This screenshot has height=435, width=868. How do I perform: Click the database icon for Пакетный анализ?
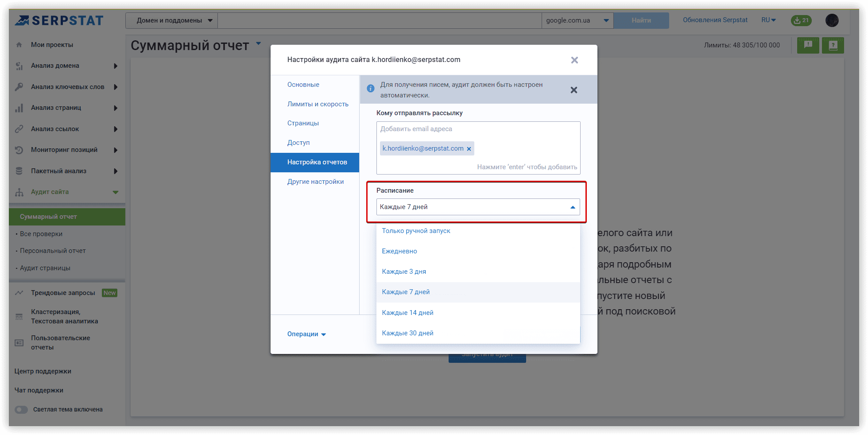19,171
